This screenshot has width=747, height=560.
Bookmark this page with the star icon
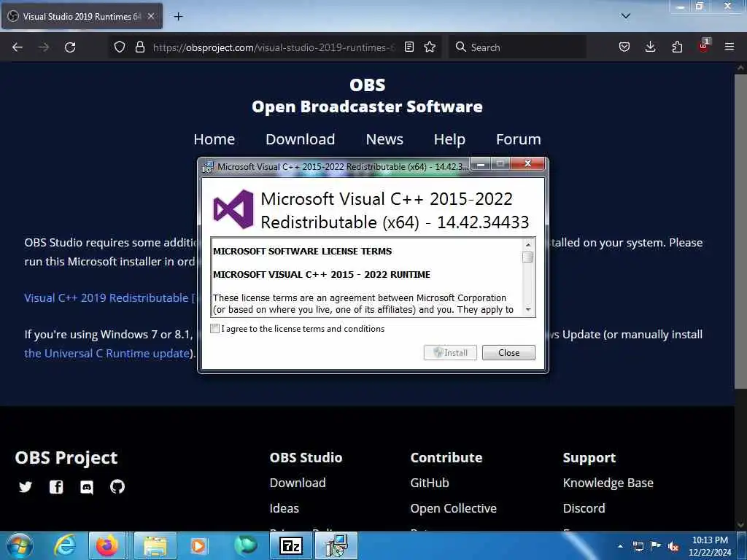point(430,47)
